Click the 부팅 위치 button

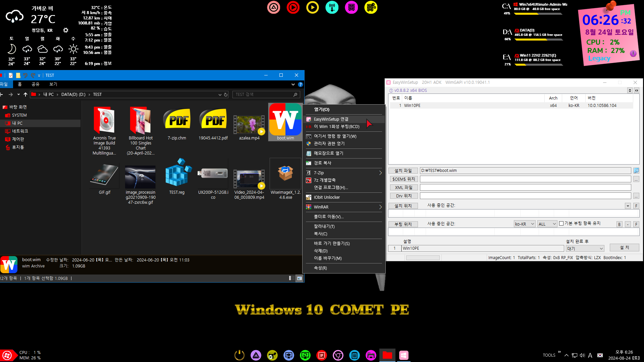click(403, 224)
